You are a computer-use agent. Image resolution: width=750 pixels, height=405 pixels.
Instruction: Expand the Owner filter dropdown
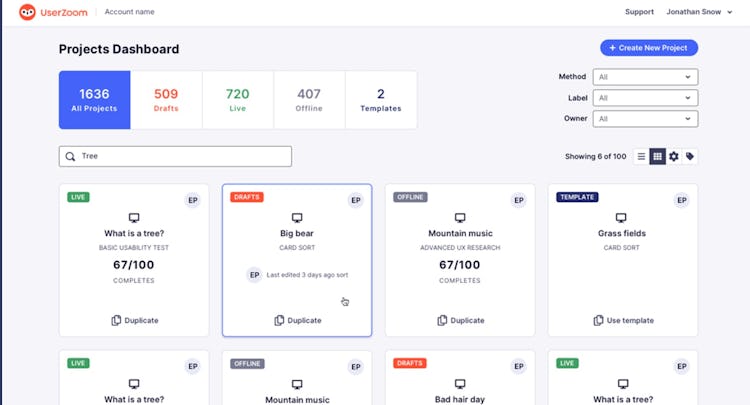[x=645, y=118]
